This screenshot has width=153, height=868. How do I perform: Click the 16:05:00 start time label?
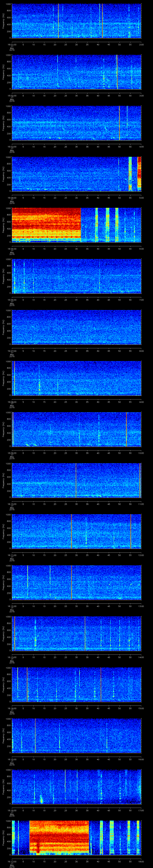12,249
